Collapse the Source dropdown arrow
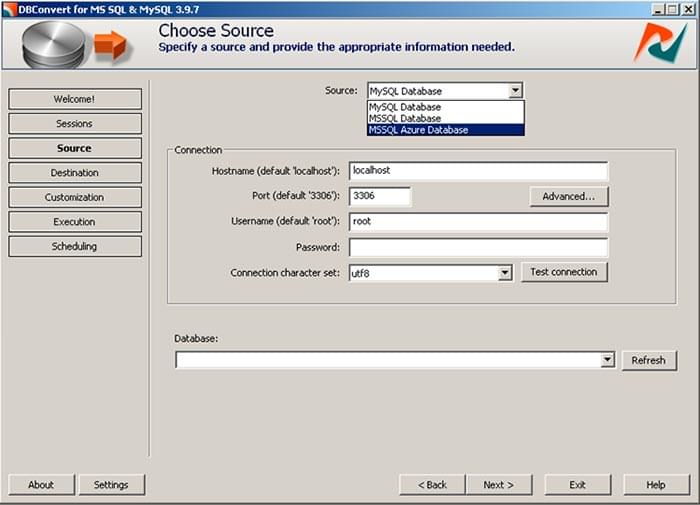 pyautogui.click(x=515, y=91)
